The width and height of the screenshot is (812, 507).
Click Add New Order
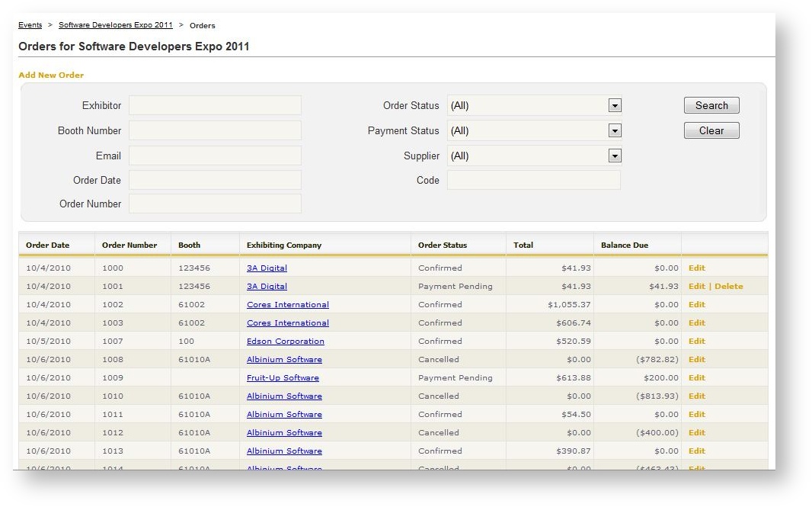point(50,75)
